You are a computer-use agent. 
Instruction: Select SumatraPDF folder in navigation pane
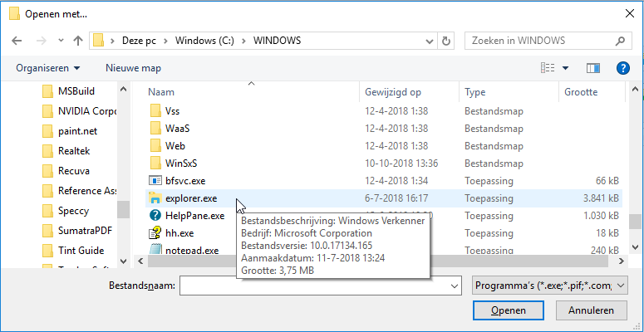click(x=79, y=230)
